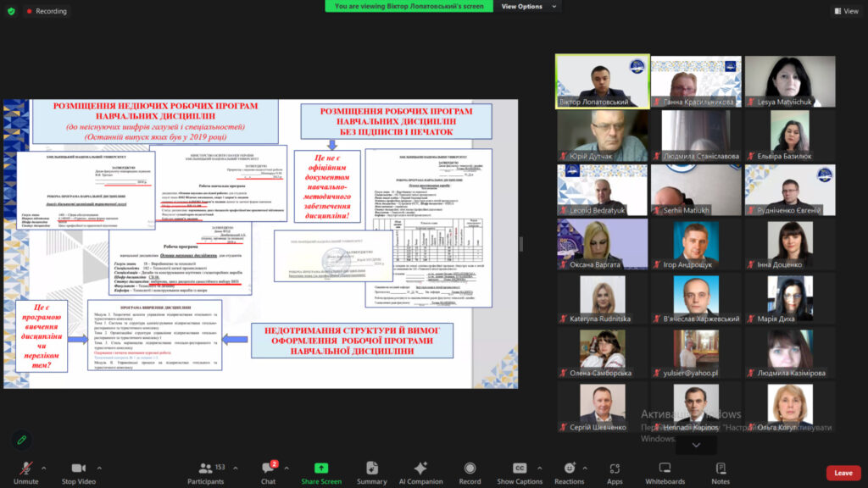The width and height of the screenshot is (868, 488).
Task: Open the Participants panel
Action: point(205,472)
